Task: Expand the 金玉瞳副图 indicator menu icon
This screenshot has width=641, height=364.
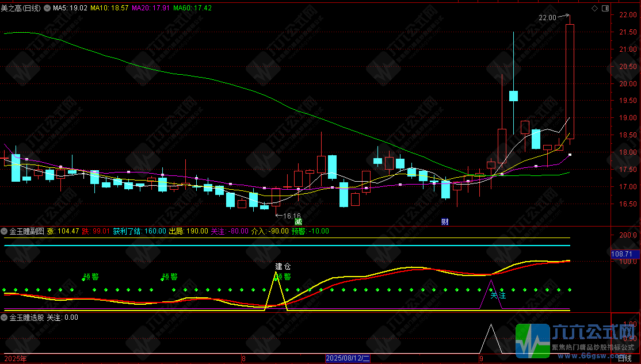Action: 4,231
